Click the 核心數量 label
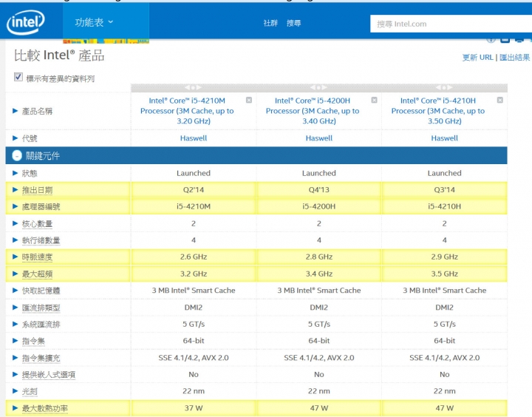Screen dimensions: 532x417 (38, 223)
